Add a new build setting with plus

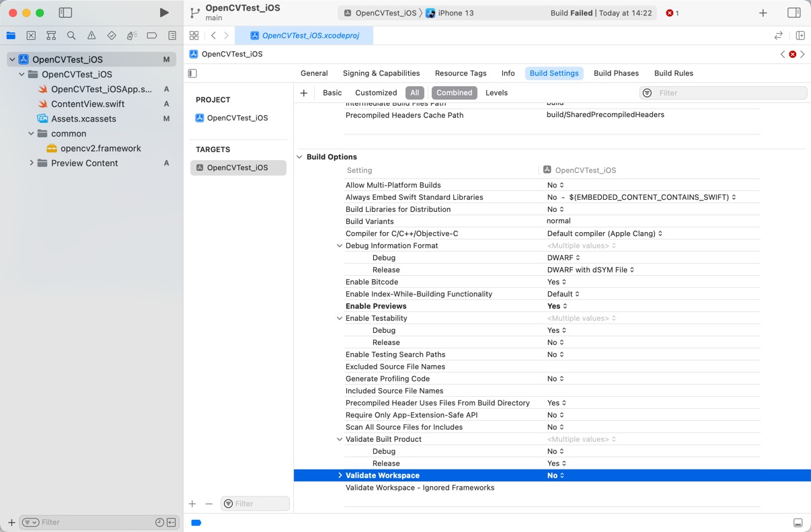pyautogui.click(x=304, y=93)
